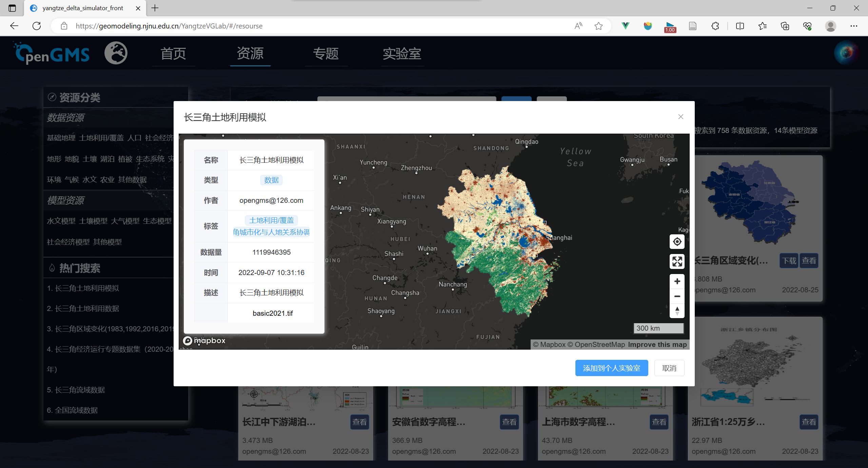The height and width of the screenshot is (468, 868).
Task: Open browser extensions puzzle icon
Action: [x=715, y=26]
